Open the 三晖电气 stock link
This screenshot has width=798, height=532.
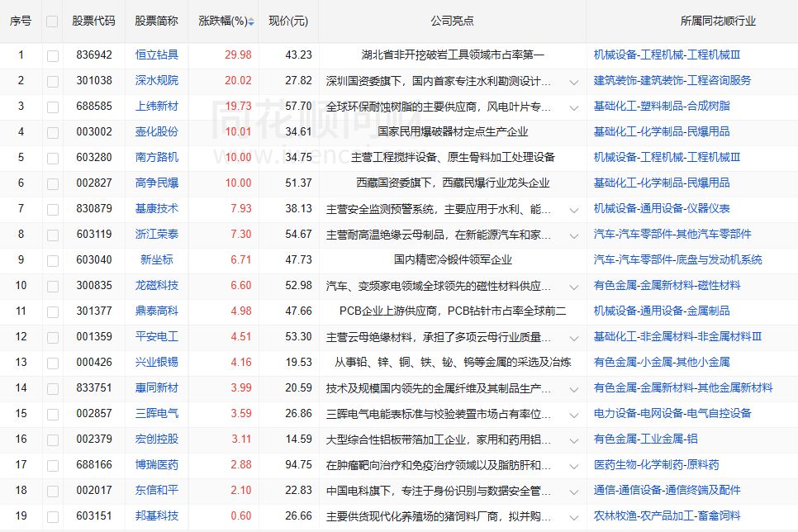pyautogui.click(x=157, y=413)
